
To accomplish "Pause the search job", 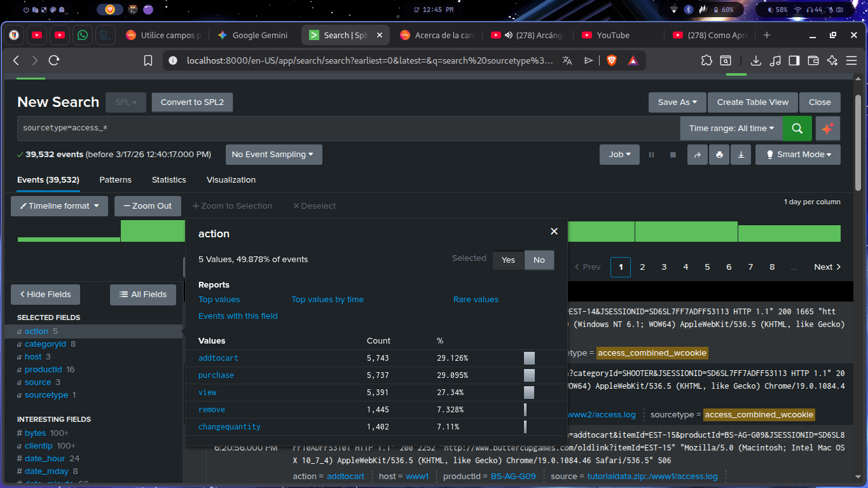I will (651, 155).
